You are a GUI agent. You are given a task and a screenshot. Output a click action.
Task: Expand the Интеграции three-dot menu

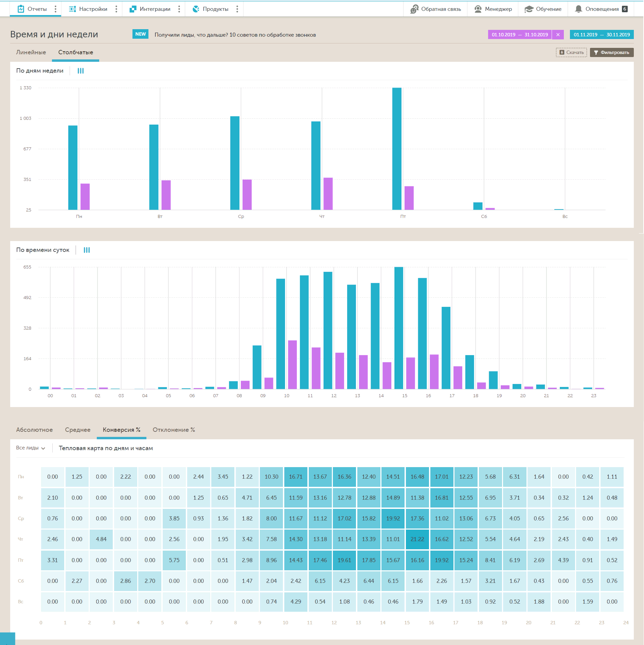(x=179, y=9)
